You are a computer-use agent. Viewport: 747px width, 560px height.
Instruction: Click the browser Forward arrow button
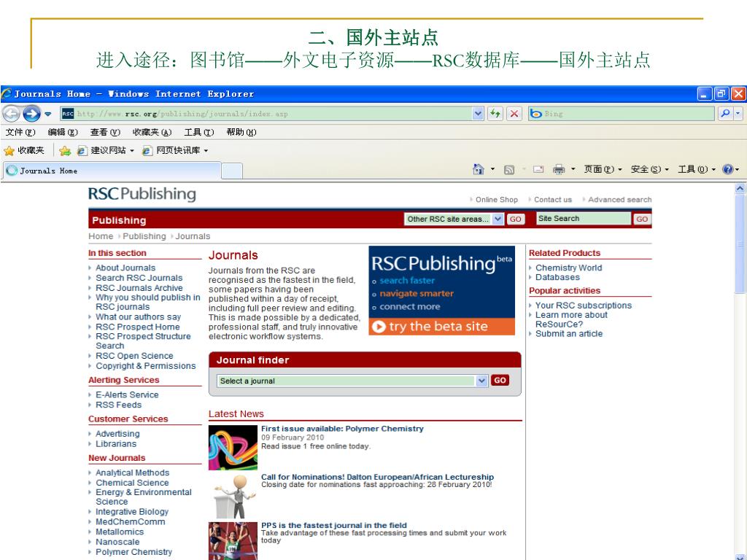(31, 114)
